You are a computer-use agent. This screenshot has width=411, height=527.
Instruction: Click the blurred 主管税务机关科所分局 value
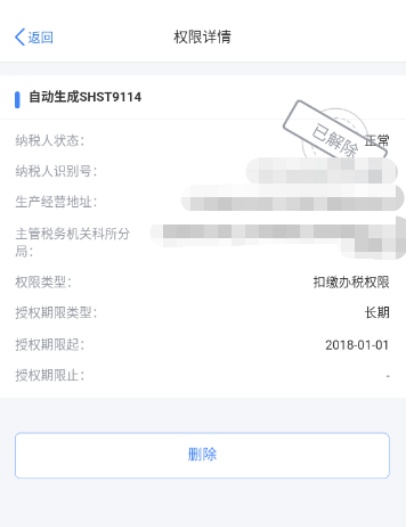(278, 238)
